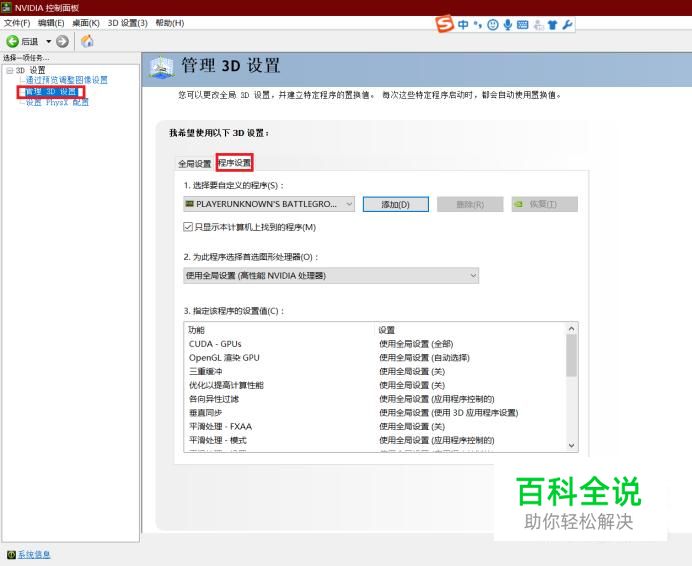Viewport: 692px width, 566px height.
Task: Click the settings list scroll up arrow
Action: [572, 328]
